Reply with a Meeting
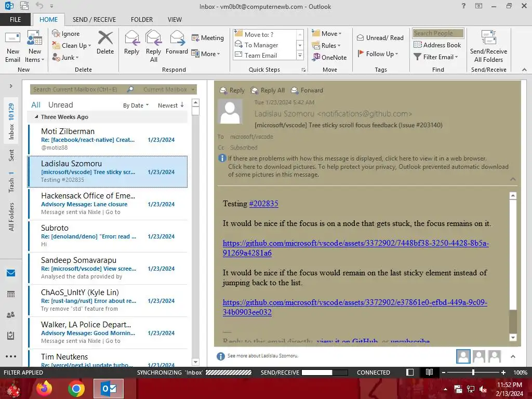Screen dimensions: 532x399 point(208,37)
